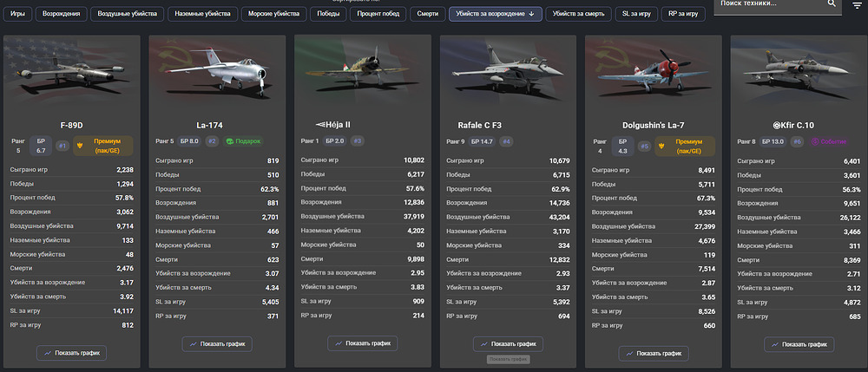Sort by Морские убийства chip
Viewport: 868px width, 372px height.
274,14
